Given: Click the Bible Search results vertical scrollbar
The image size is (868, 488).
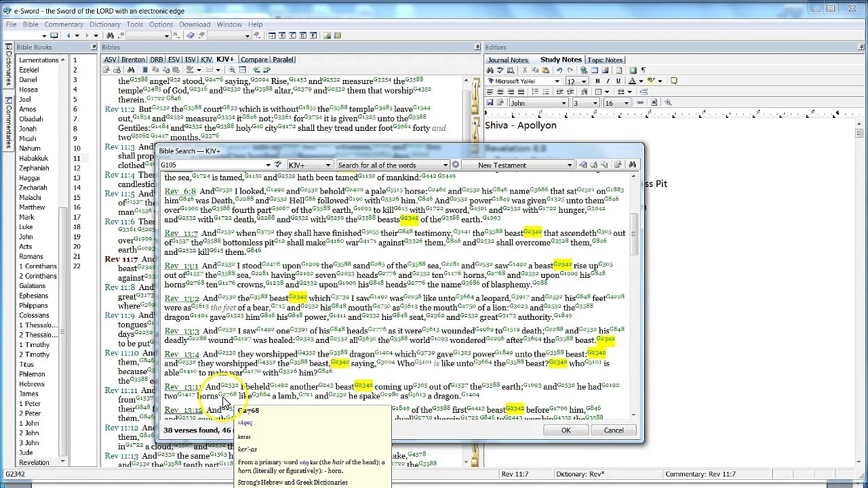Looking at the screenshot, I should (x=633, y=295).
